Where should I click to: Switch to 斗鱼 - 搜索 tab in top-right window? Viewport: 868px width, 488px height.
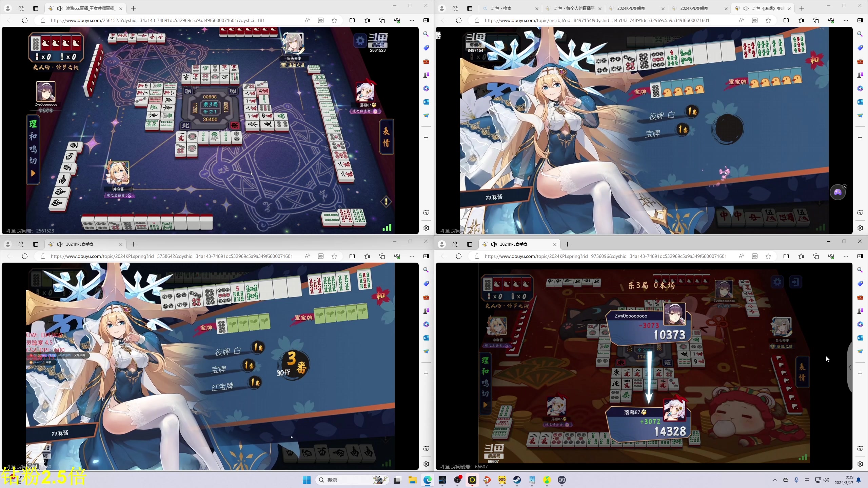tap(511, 8)
